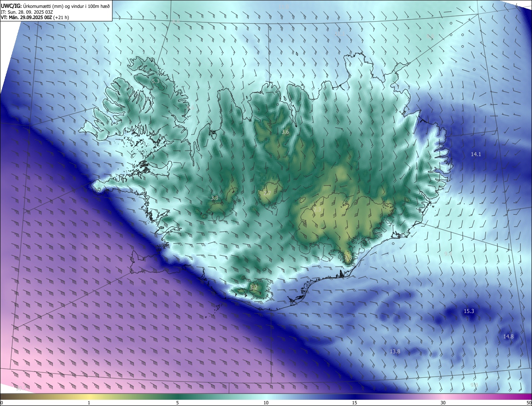Screen dimensions: 532x406
Task: Click the 9.4 value southeast of Iceland
Action: click(x=448, y=253)
